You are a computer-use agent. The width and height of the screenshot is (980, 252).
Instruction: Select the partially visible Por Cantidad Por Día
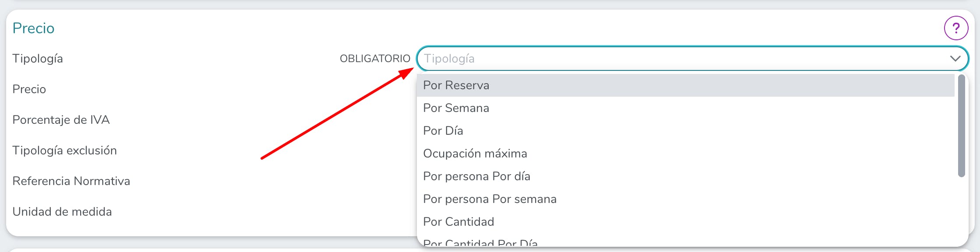point(686,241)
